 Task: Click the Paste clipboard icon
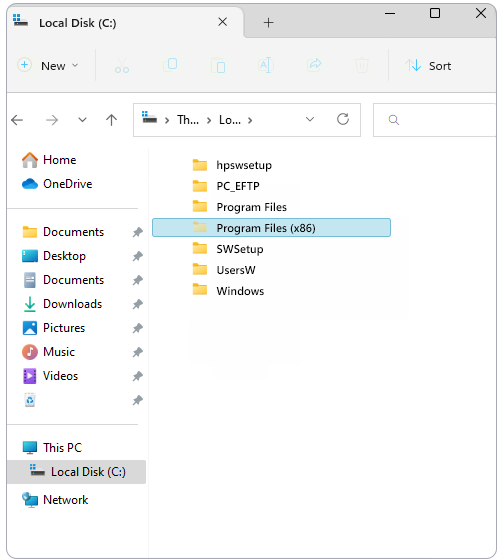click(x=218, y=66)
